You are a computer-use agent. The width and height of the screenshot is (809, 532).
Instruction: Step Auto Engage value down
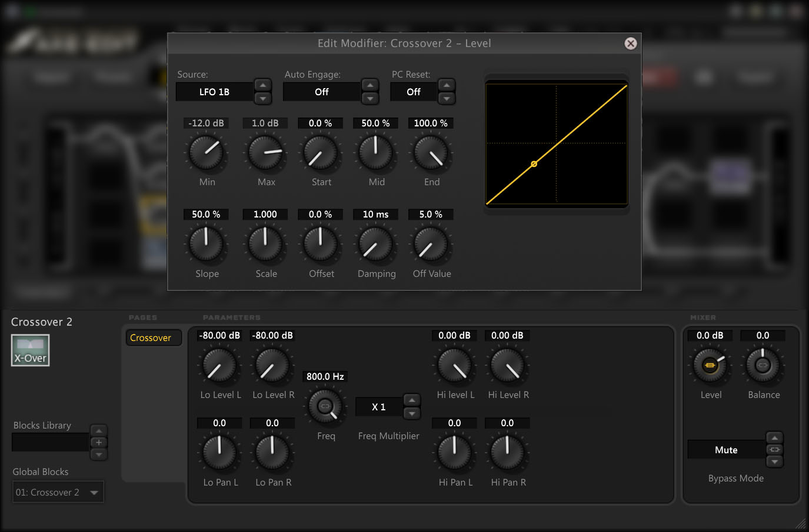pos(369,98)
